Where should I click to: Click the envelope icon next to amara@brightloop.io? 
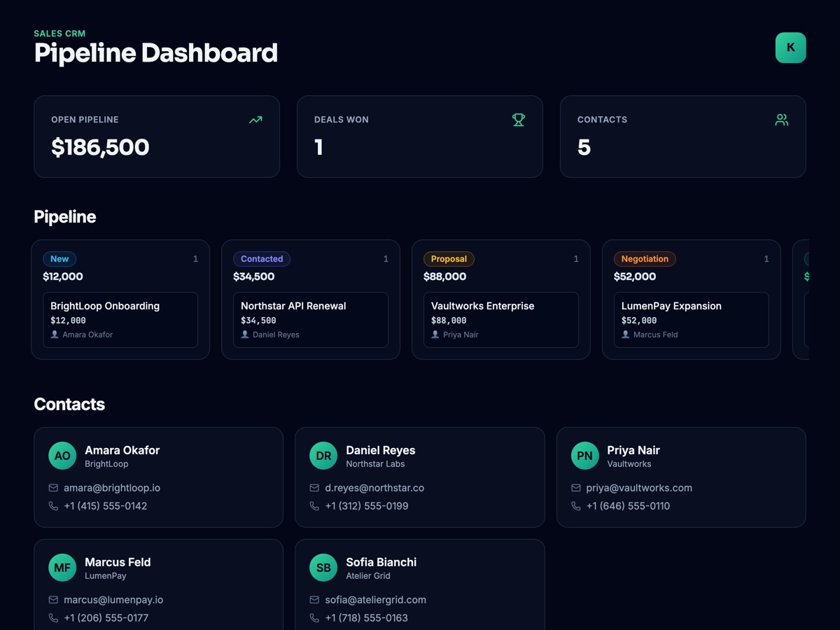pyautogui.click(x=53, y=488)
